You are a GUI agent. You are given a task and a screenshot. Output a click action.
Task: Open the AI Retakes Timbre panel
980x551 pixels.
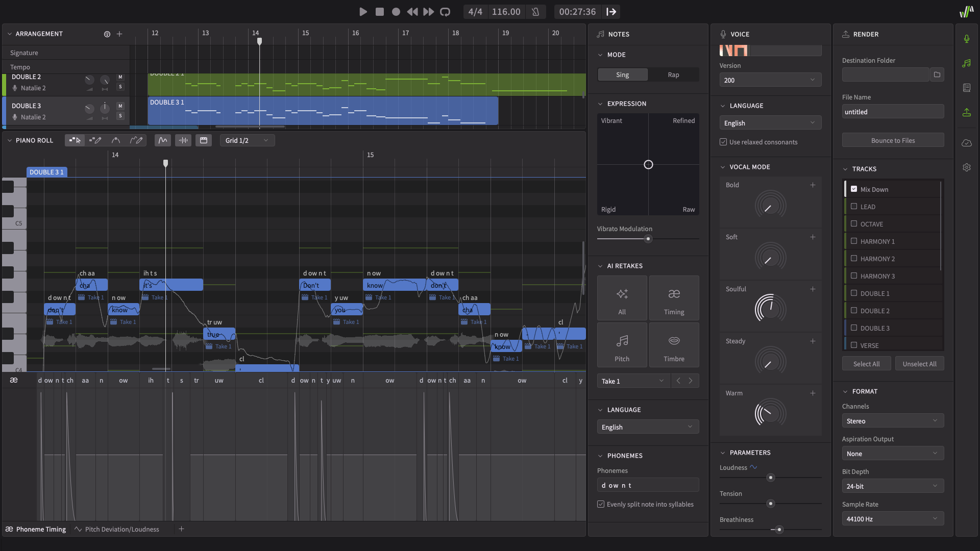coord(674,344)
